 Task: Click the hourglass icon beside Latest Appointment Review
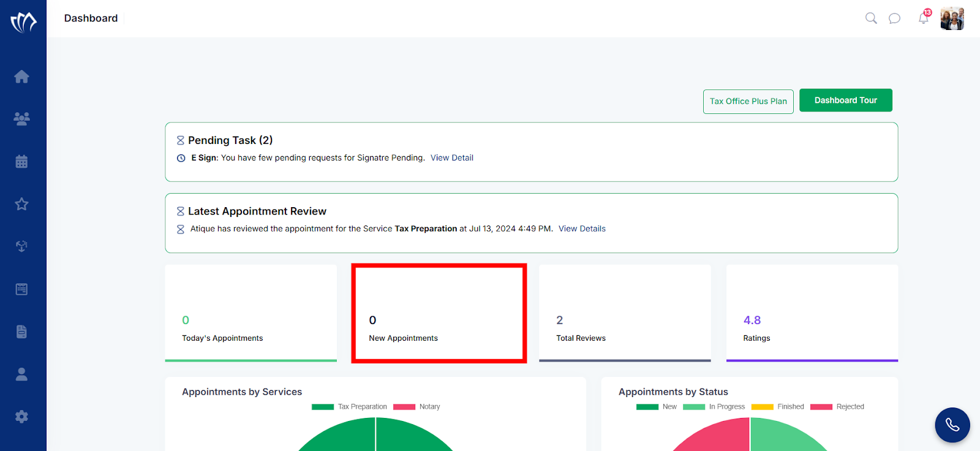181,211
